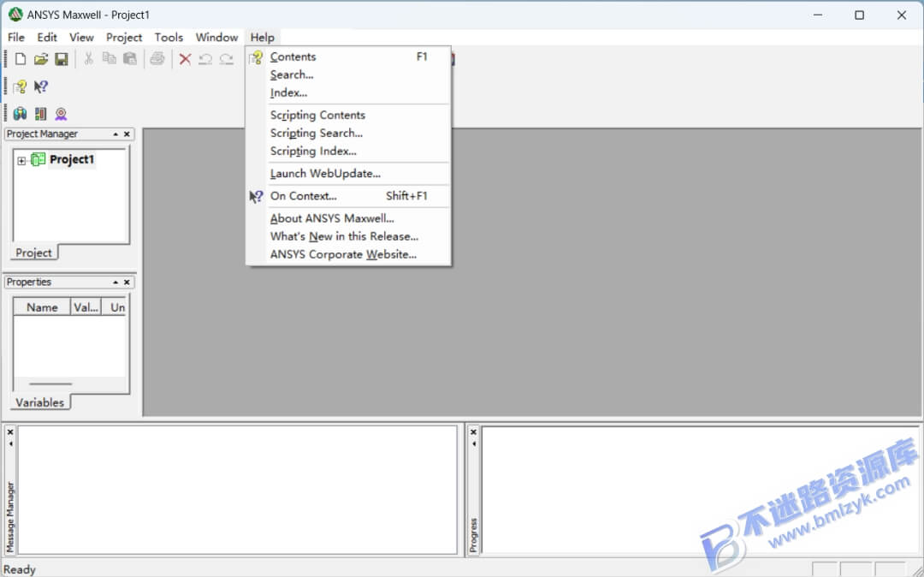Open the View menu

click(81, 37)
